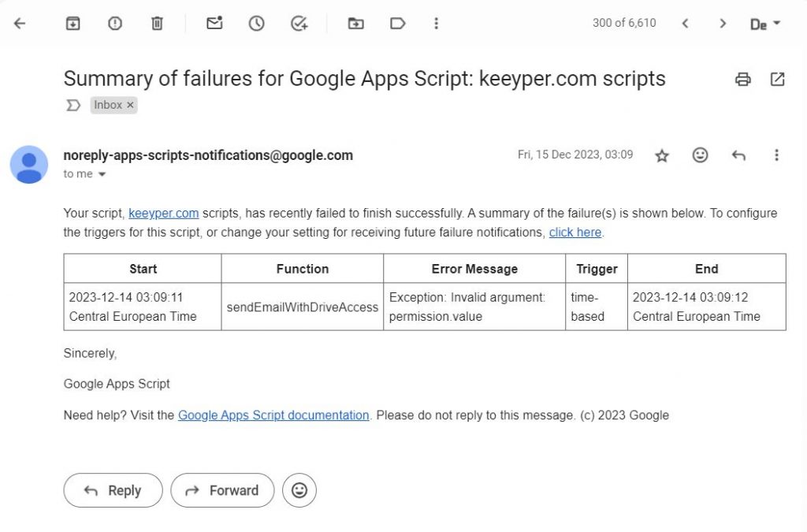Open more message options beside reply arrow
807x532 pixels.
[776, 155]
